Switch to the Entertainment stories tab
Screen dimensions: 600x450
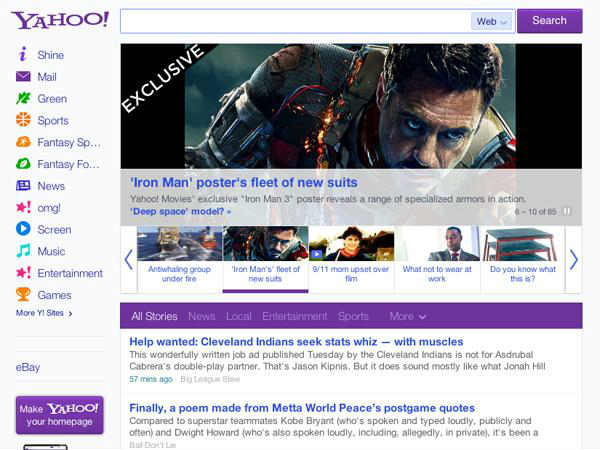click(295, 316)
